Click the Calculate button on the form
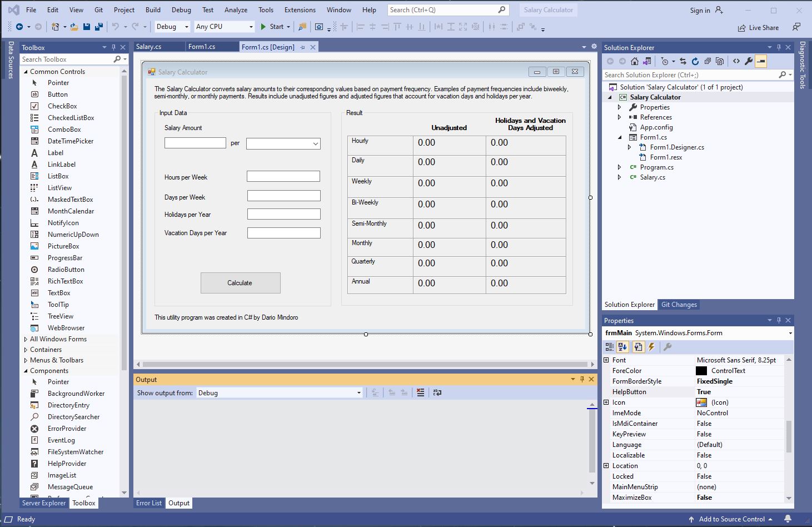The height and width of the screenshot is (527, 812). pos(240,283)
